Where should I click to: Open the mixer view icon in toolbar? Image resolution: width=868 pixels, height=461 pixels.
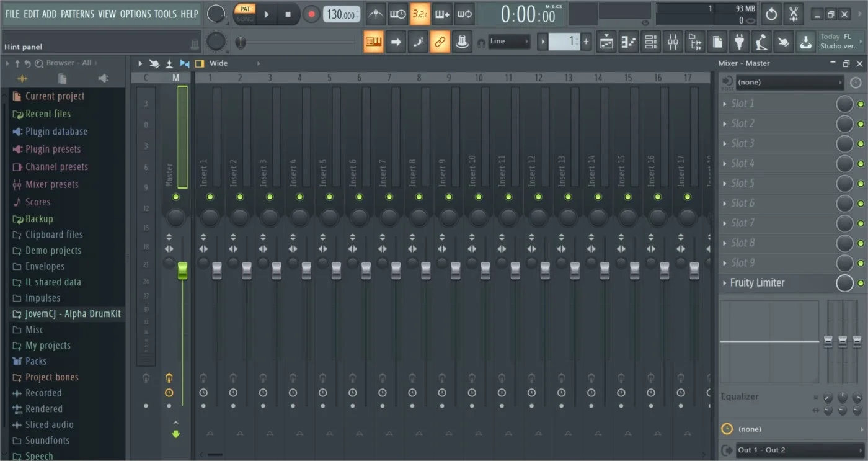click(x=673, y=42)
